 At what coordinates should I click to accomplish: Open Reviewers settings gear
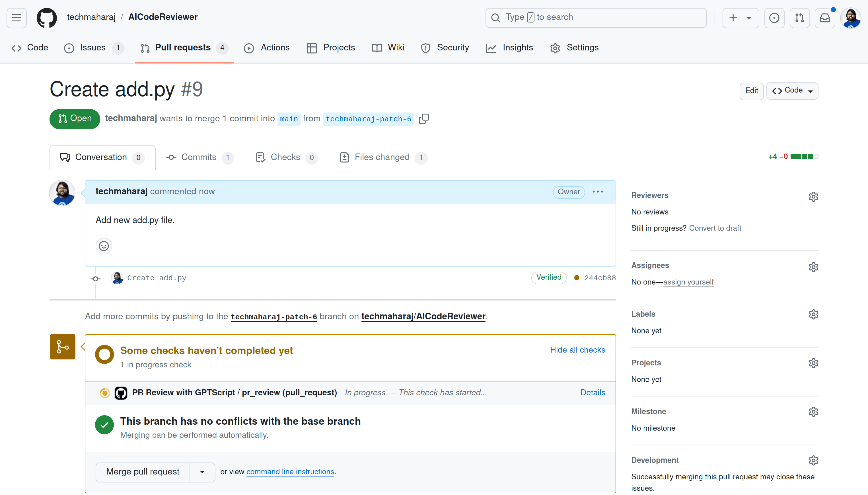tap(813, 197)
